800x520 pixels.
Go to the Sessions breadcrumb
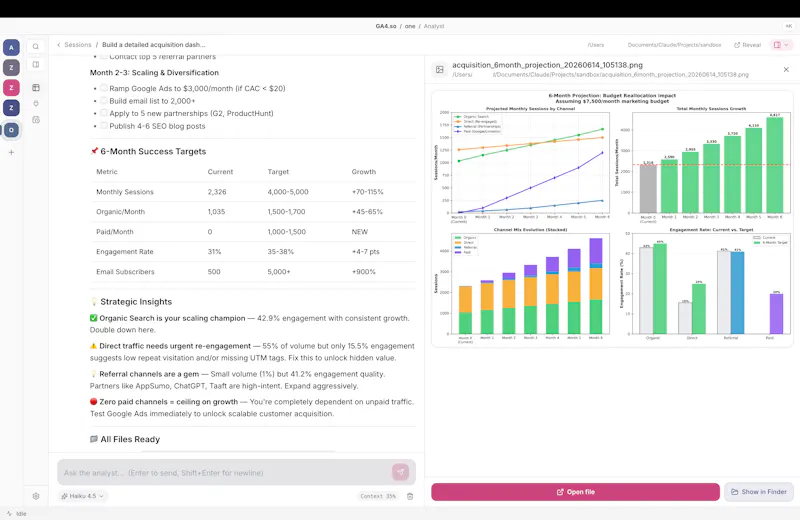coord(78,45)
